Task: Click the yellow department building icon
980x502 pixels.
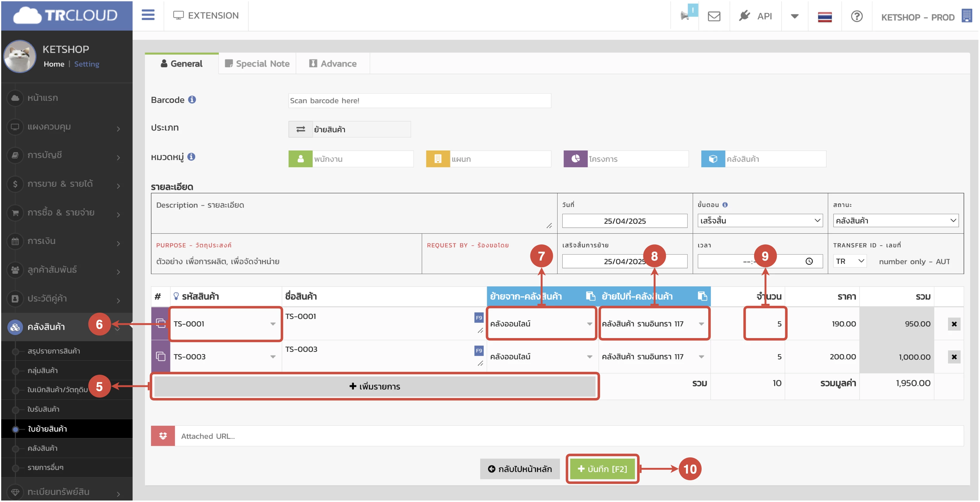Action: (x=437, y=159)
